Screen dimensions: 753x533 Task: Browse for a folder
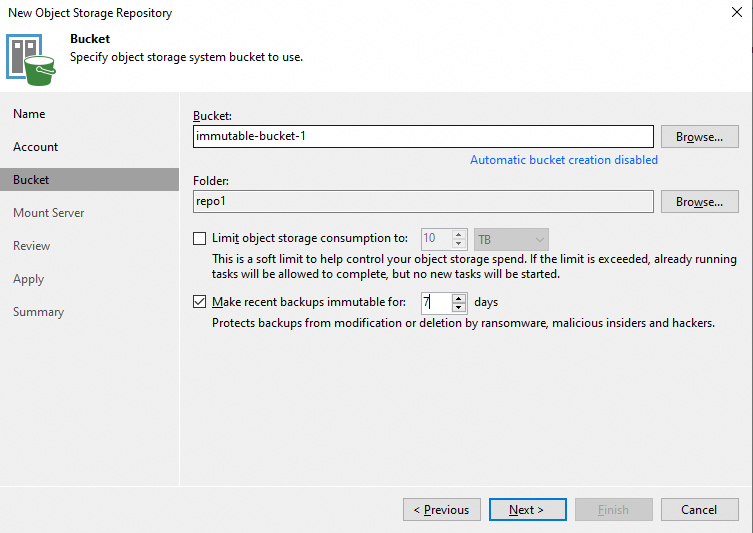tap(699, 202)
